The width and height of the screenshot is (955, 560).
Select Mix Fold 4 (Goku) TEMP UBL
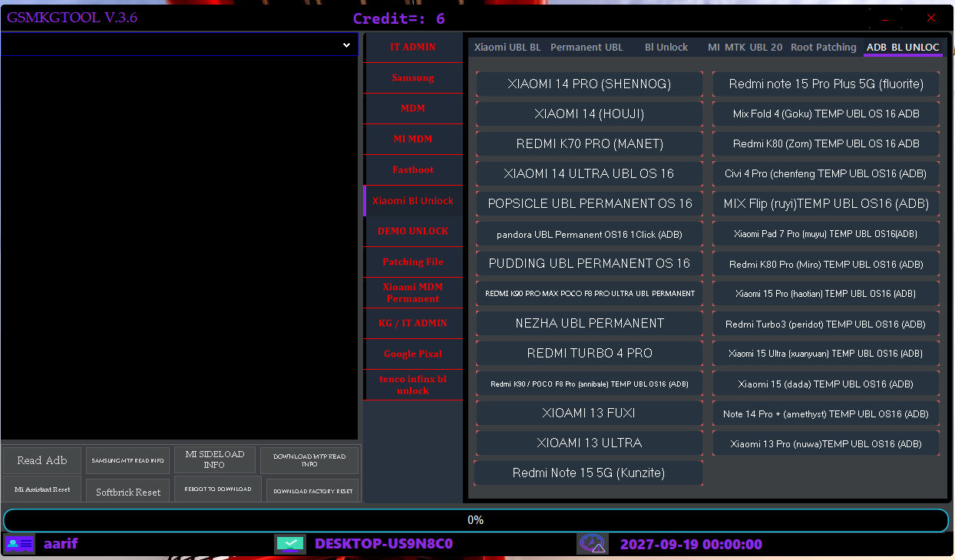click(x=826, y=114)
